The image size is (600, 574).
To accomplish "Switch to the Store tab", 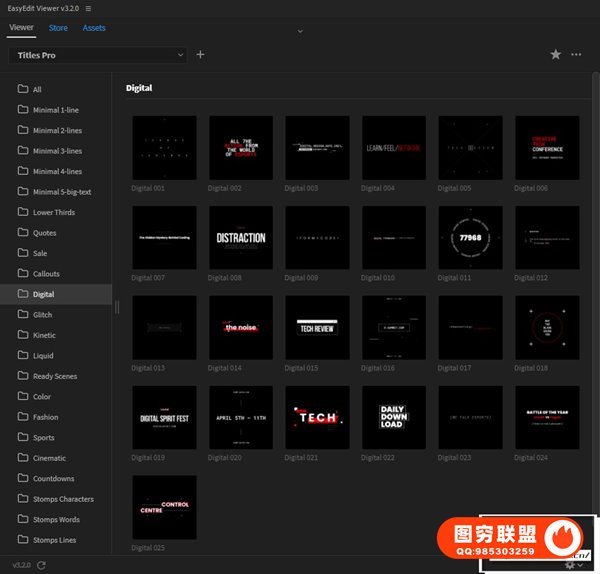I will tap(58, 28).
